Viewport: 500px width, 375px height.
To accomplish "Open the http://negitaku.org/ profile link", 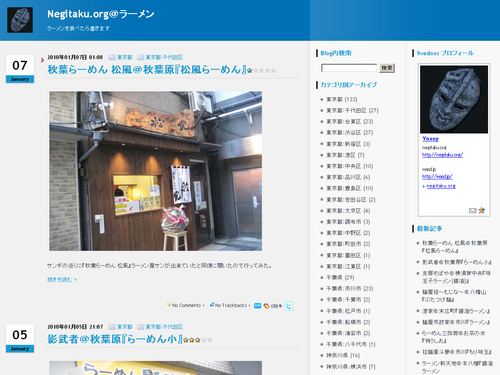I will tap(442, 155).
